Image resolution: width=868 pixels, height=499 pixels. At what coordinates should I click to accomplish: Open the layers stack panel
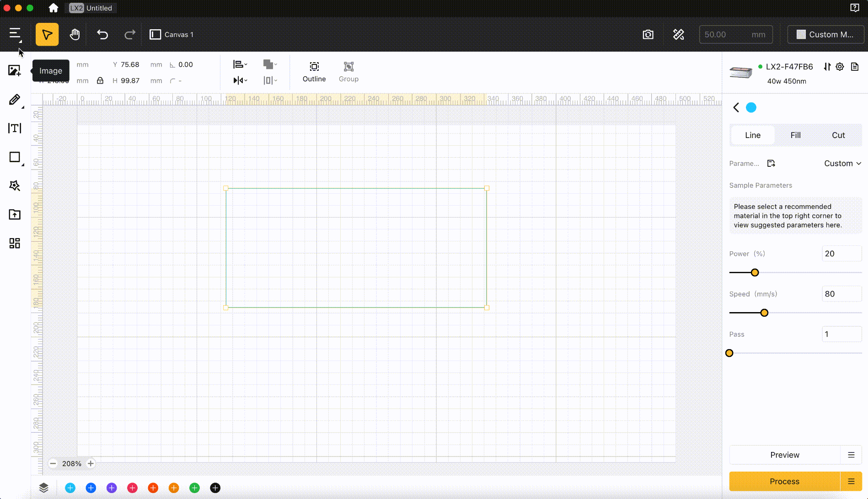(x=43, y=488)
